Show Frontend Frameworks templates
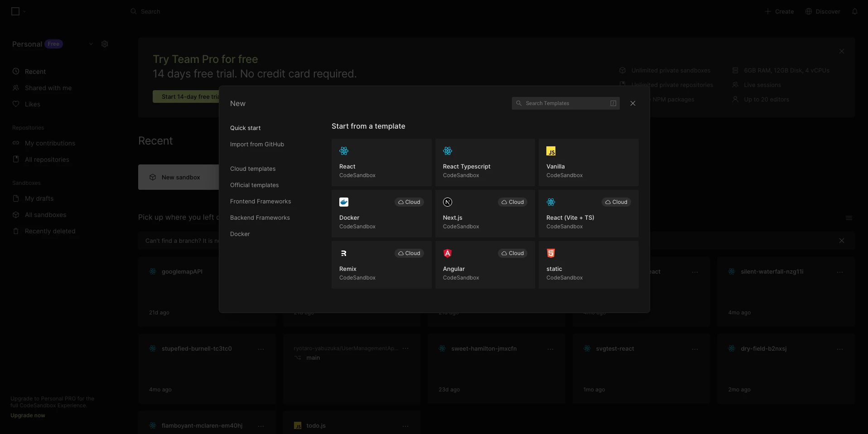Screen dimensions: 868x434 [260, 202]
